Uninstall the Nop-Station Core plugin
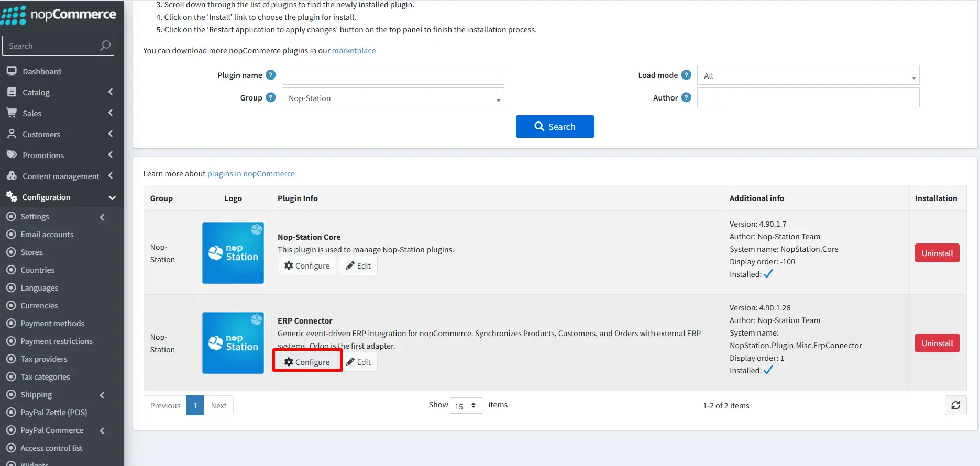 point(937,253)
